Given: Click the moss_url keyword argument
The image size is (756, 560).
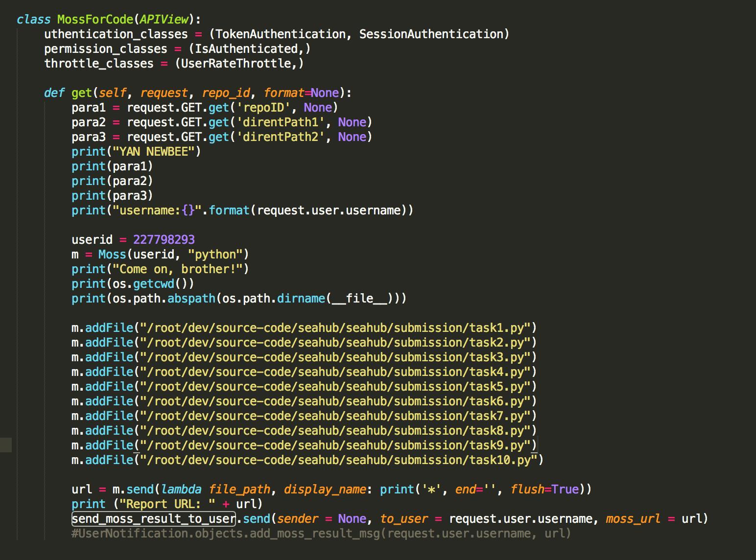Looking at the screenshot, I should coord(634,519).
